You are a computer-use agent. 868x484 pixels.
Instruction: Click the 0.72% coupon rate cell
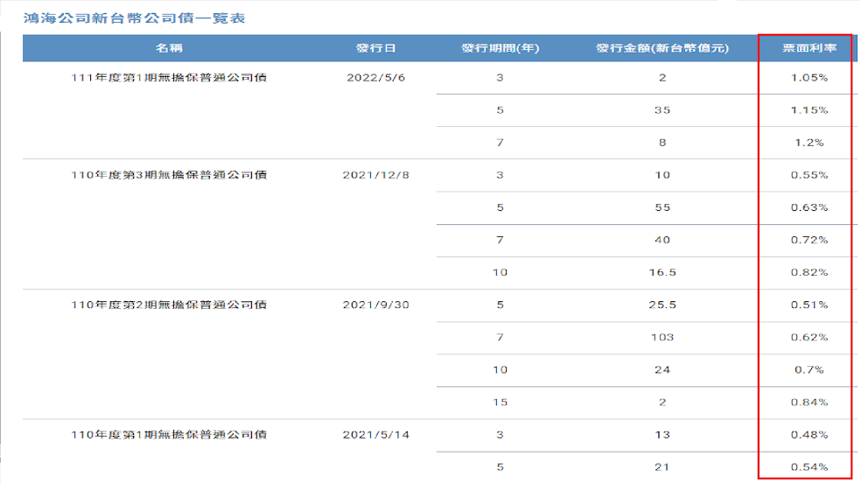[x=809, y=240]
